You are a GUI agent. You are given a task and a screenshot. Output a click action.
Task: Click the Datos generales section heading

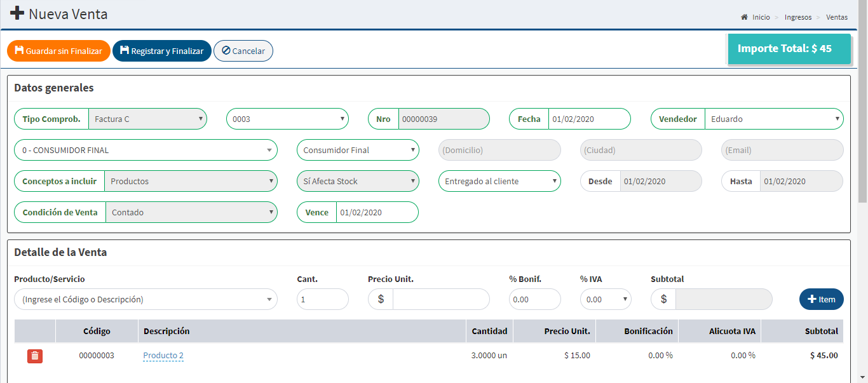pyautogui.click(x=54, y=88)
